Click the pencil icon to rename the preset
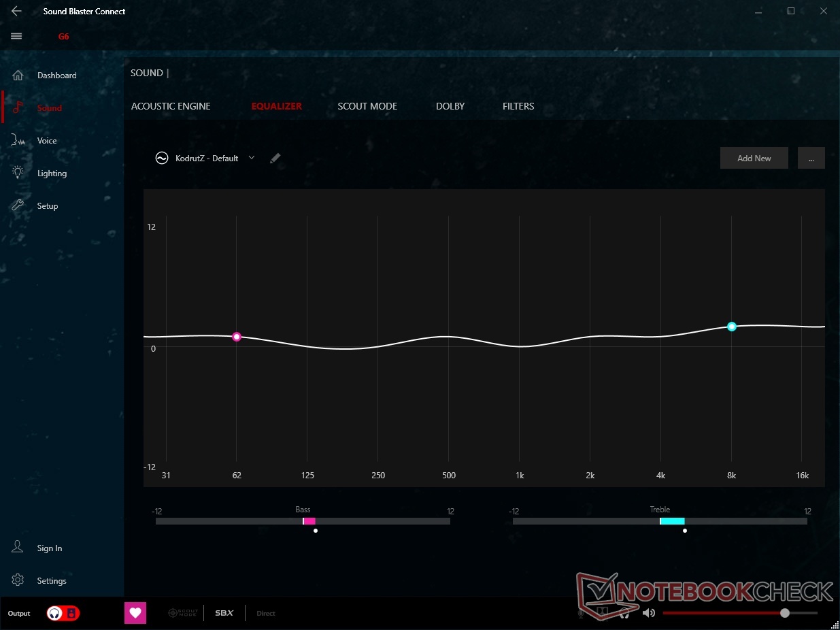This screenshot has height=630, width=840. point(275,158)
